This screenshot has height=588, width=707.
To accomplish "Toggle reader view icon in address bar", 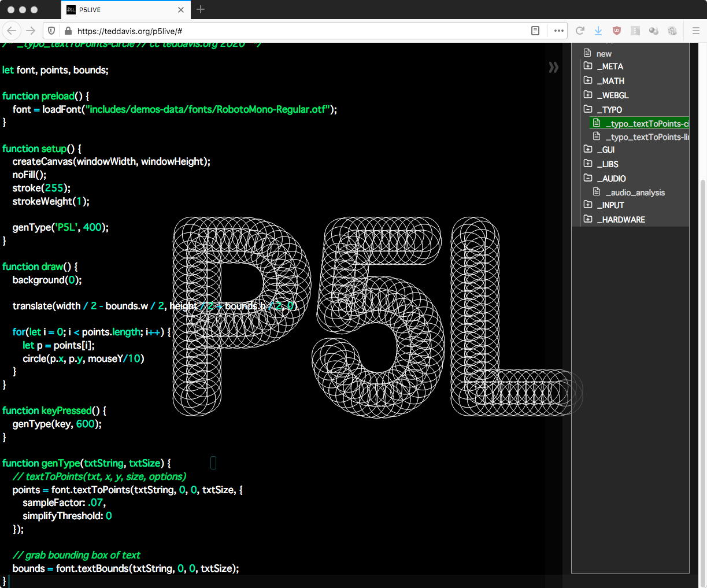I will click(535, 31).
